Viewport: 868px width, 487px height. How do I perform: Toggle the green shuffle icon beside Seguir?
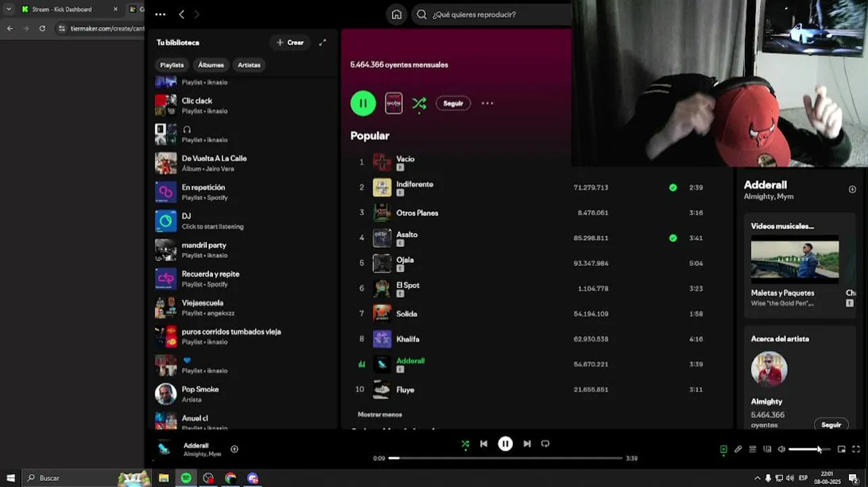point(419,103)
